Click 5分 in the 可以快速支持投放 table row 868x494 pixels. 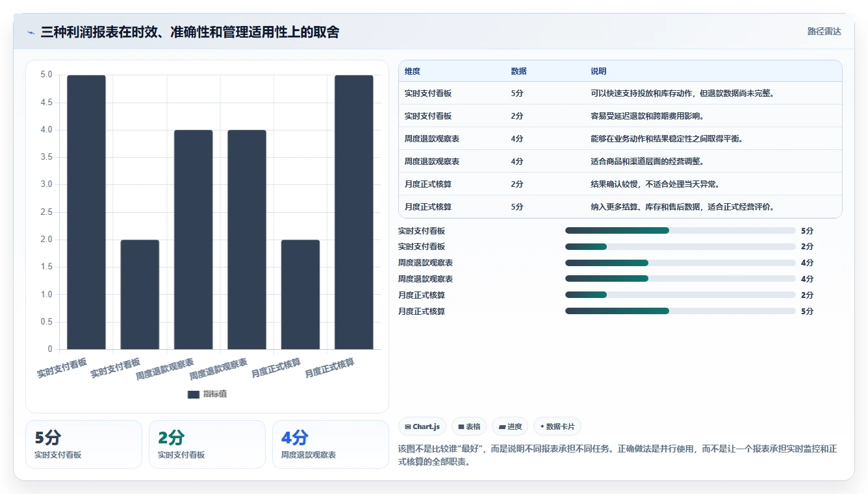[x=517, y=93]
